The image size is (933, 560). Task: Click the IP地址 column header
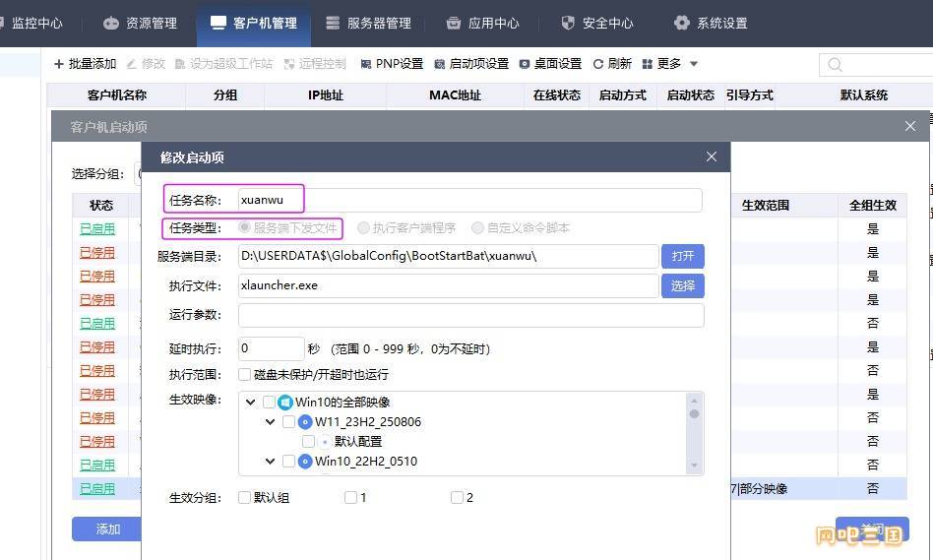pyautogui.click(x=326, y=95)
